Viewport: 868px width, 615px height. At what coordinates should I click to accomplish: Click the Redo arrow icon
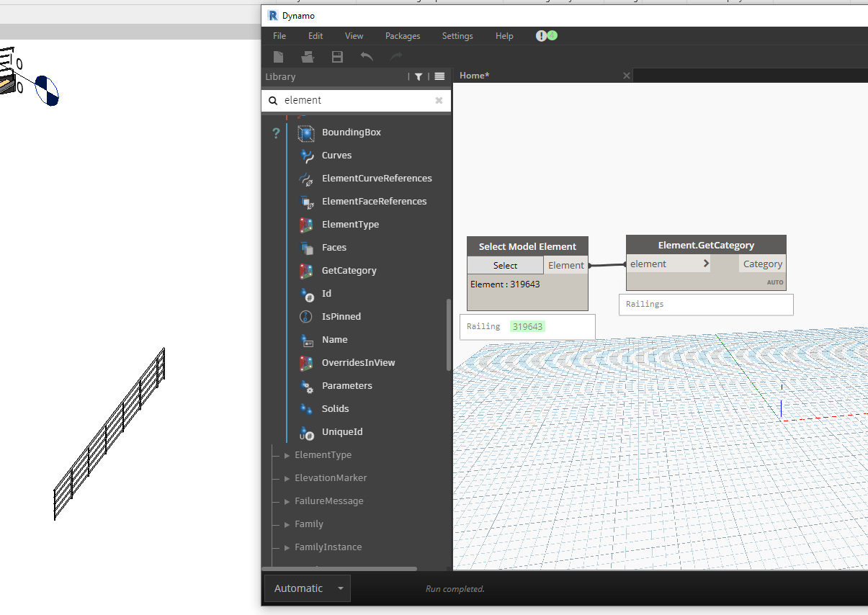[x=395, y=56]
